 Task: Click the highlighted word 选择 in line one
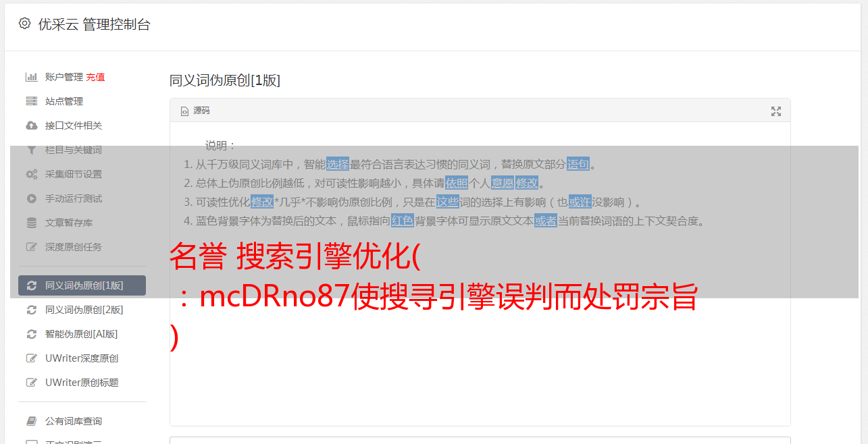338,164
